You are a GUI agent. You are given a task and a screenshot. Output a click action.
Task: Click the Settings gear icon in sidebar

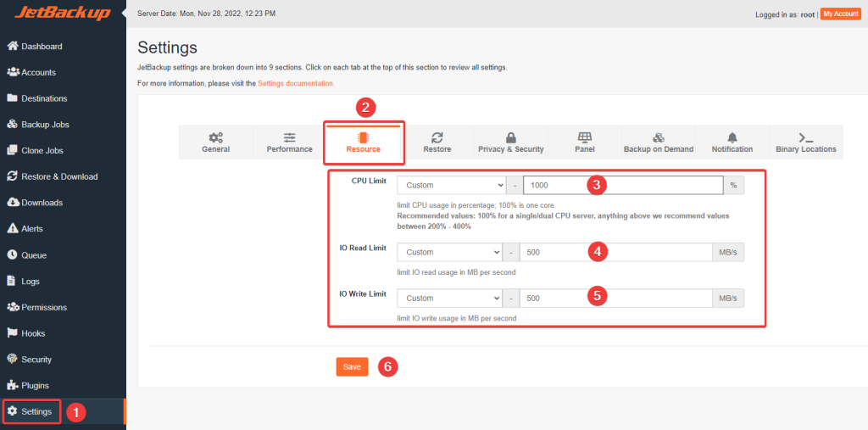pyautogui.click(x=12, y=411)
